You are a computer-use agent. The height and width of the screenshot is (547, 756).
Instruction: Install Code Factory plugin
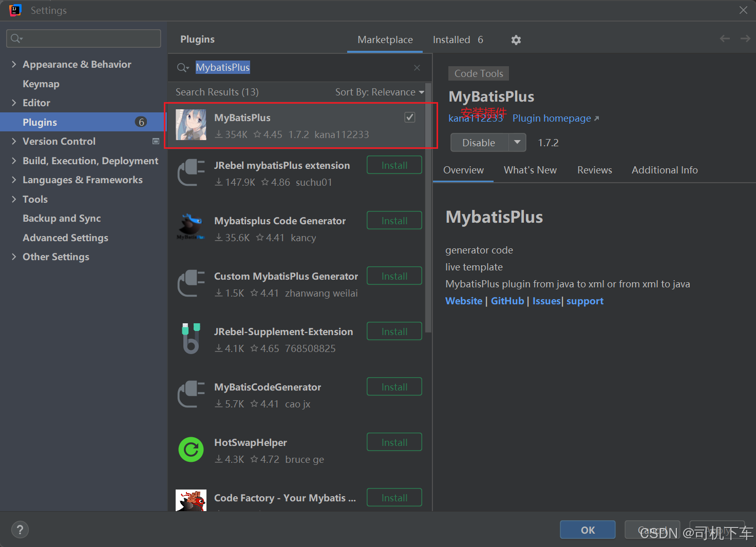point(394,498)
